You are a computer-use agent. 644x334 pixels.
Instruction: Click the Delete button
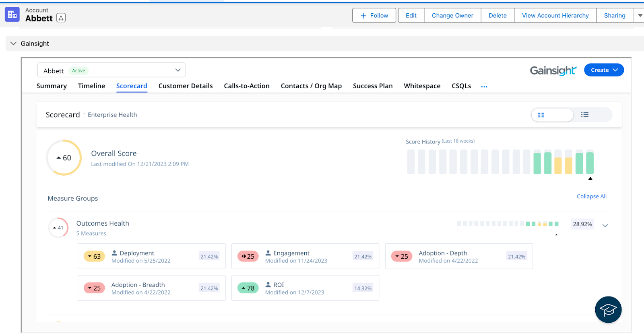[x=497, y=15]
